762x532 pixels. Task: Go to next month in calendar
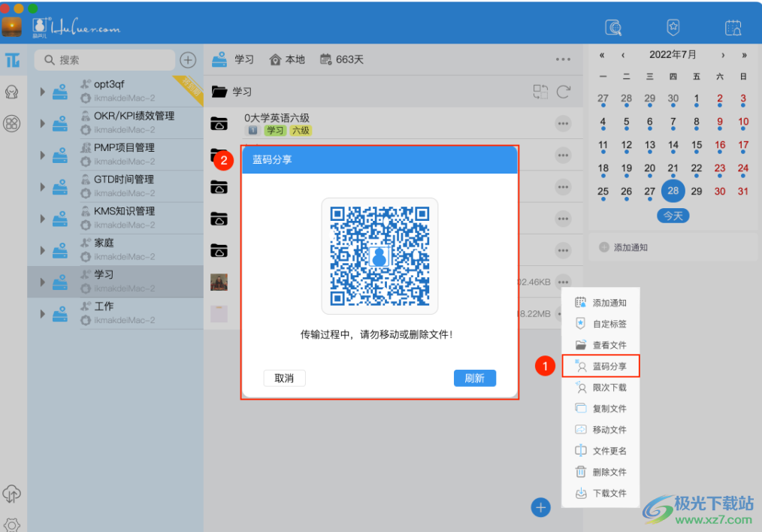[x=723, y=55]
